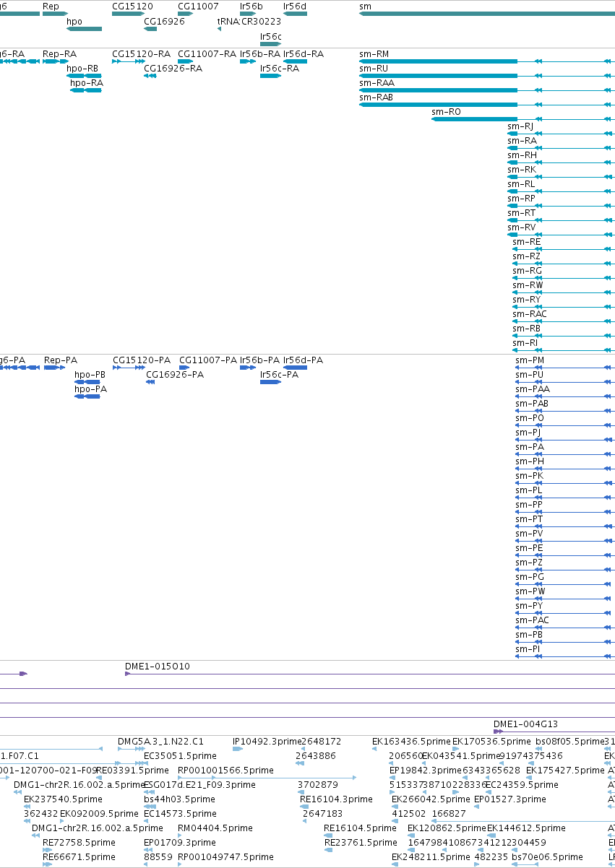Viewport: 615px width, 868px height.
Task: Click the EK237540.5prime EST label
Action: (x=63, y=799)
